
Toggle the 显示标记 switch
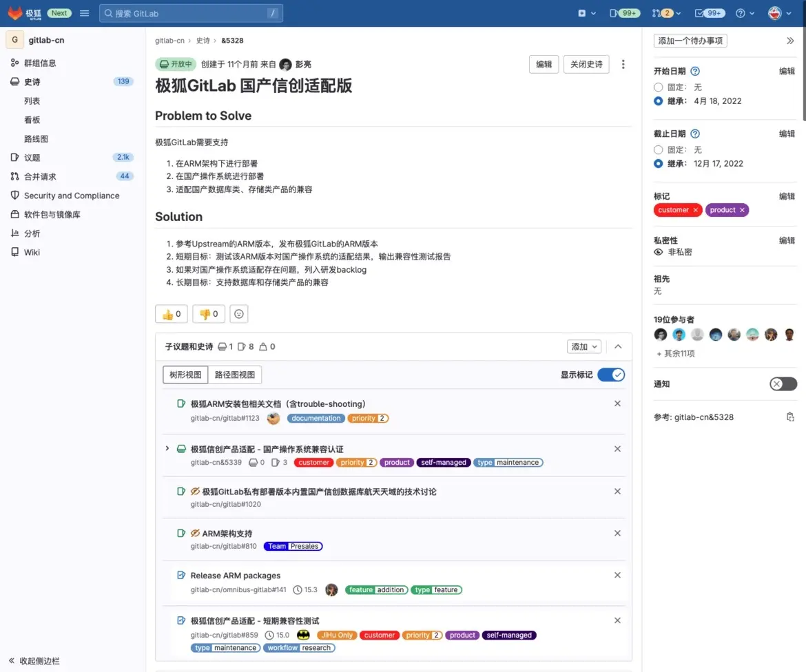pyautogui.click(x=611, y=375)
